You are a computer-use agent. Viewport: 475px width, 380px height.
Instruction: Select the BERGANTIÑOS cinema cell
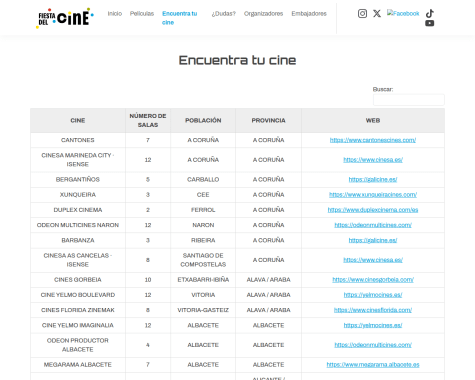[78, 180]
